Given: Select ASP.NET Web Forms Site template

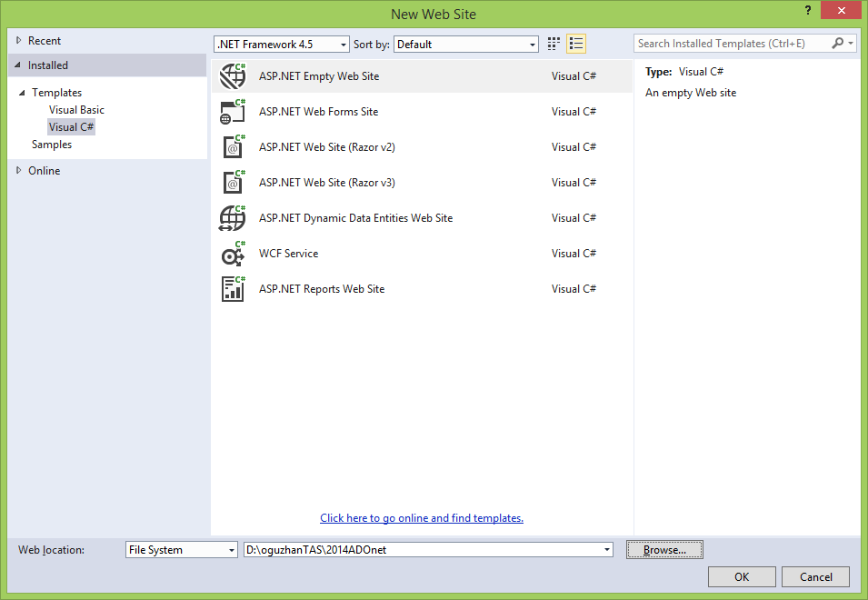Looking at the screenshot, I should pos(422,112).
